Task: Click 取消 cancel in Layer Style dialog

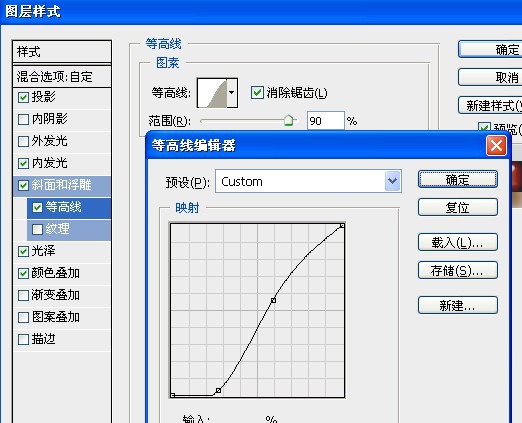Action: (x=490, y=77)
